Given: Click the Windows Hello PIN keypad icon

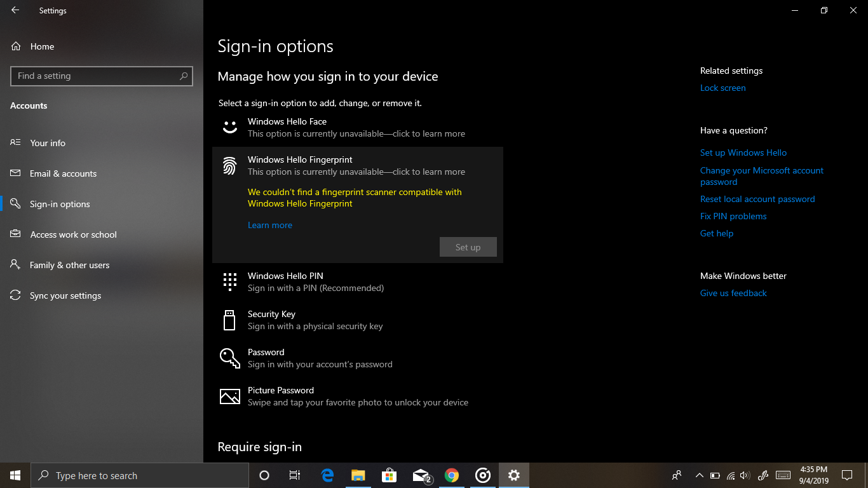Looking at the screenshot, I should (x=229, y=281).
